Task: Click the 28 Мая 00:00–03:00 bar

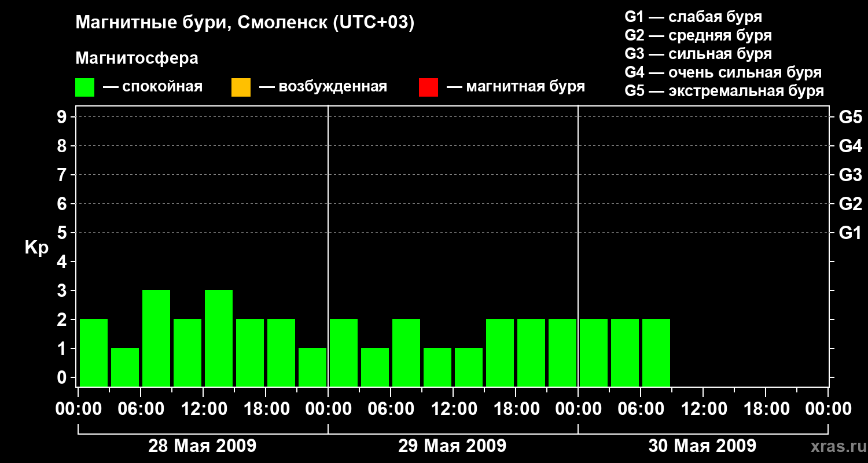Action: (x=94, y=352)
